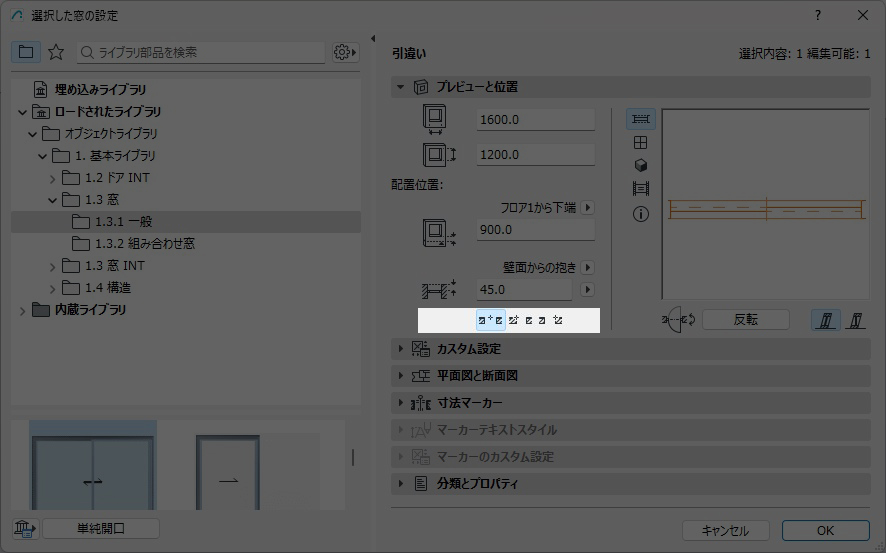Viewport: 886px width, 553px height.
Task: Select the 1.3.2 組み合わせ窓 folder
Action: pos(144,244)
